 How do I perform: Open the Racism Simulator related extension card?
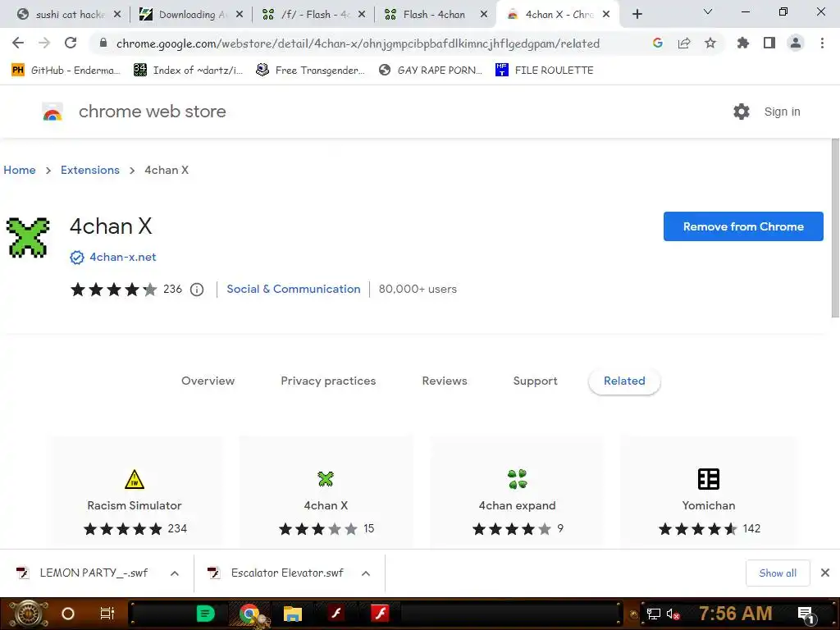pyautogui.click(x=135, y=492)
